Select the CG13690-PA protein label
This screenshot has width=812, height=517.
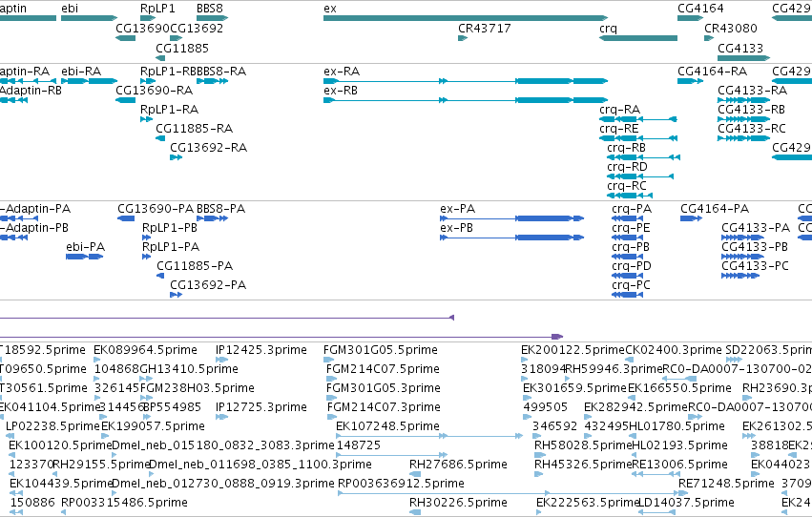tap(156, 209)
